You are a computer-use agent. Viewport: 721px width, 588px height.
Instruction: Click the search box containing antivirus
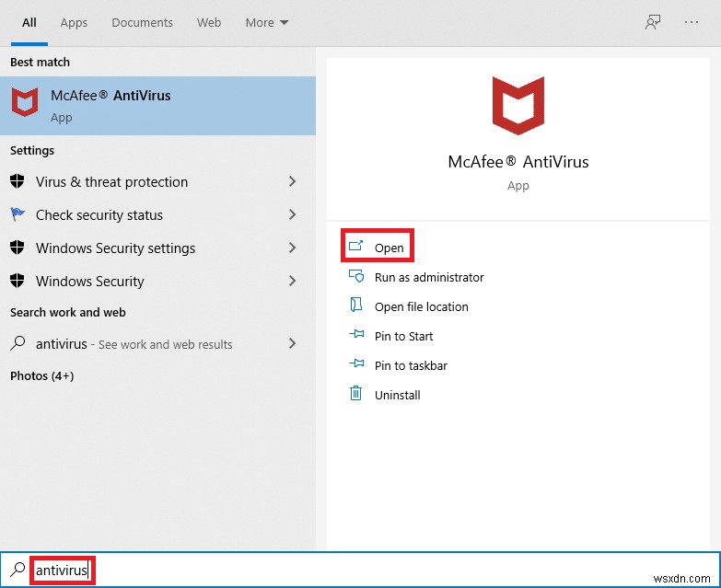[361, 570]
